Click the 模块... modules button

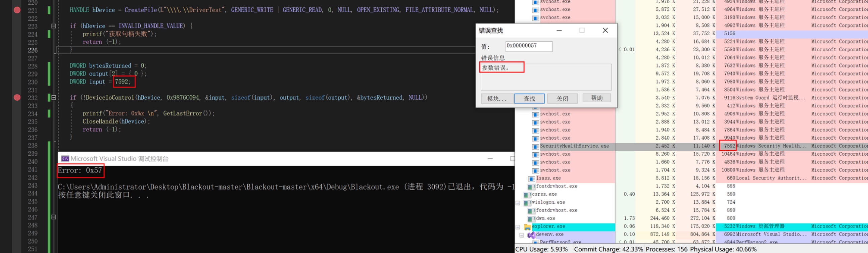[497, 98]
